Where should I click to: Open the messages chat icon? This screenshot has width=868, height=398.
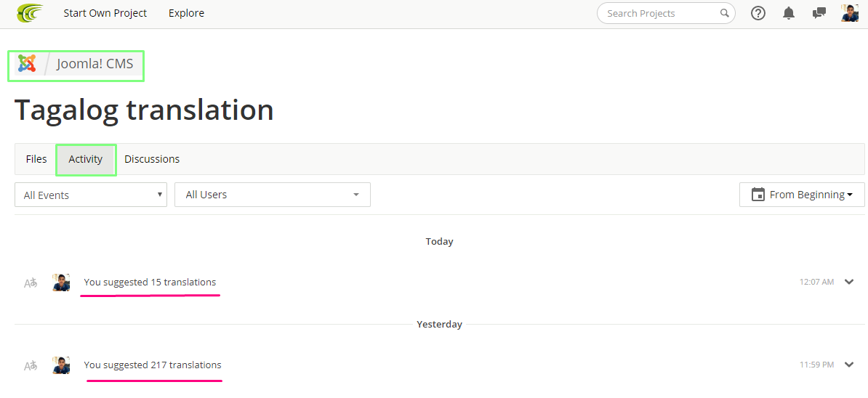819,13
